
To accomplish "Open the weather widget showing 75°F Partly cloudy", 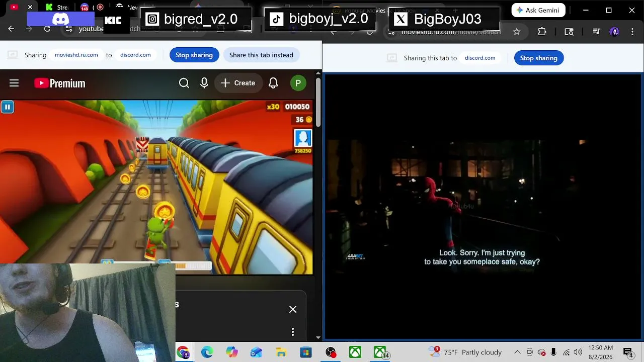I will pyautogui.click(x=465, y=352).
